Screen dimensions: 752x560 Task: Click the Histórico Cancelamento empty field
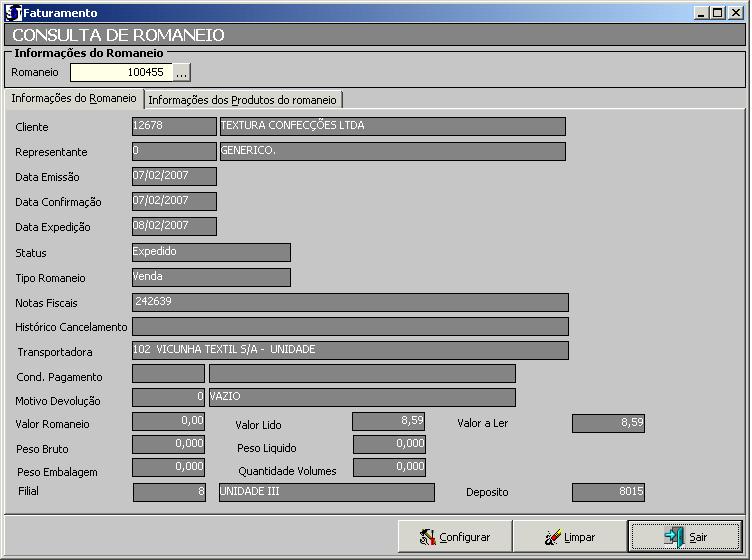(350, 326)
